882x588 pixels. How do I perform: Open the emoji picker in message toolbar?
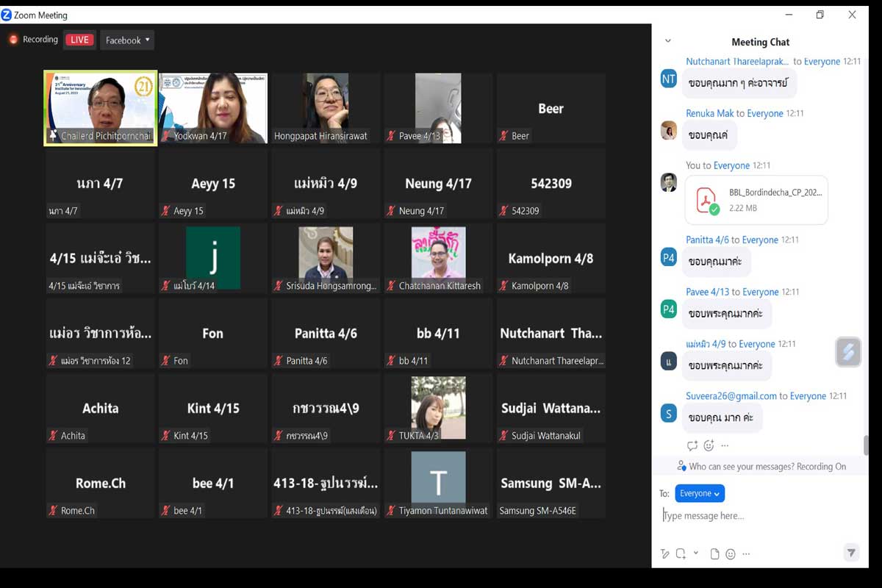point(731,554)
